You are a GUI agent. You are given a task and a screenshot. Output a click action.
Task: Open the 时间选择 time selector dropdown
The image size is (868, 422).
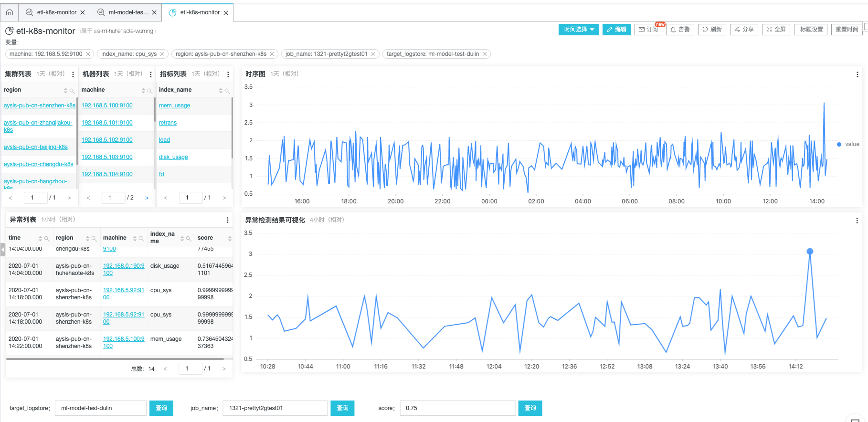pos(579,29)
